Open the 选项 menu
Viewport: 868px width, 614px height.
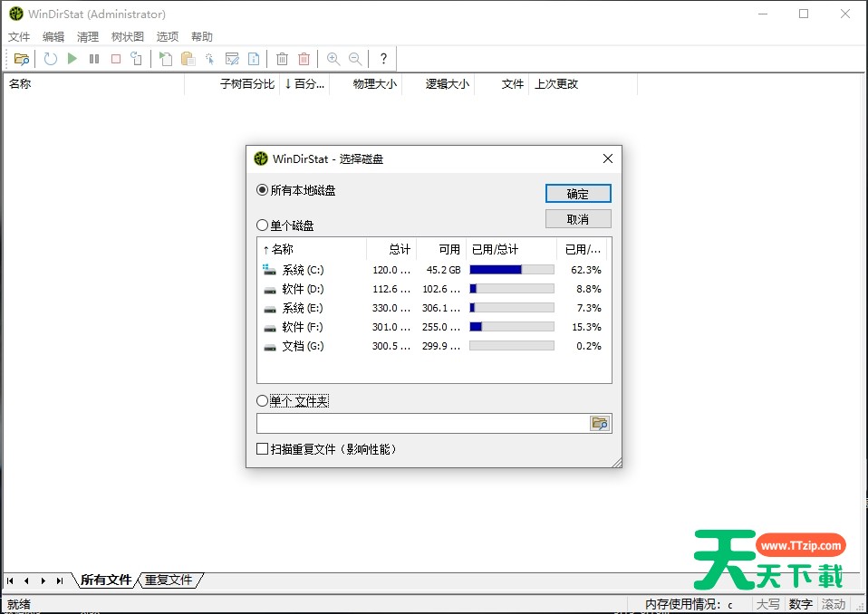click(168, 36)
